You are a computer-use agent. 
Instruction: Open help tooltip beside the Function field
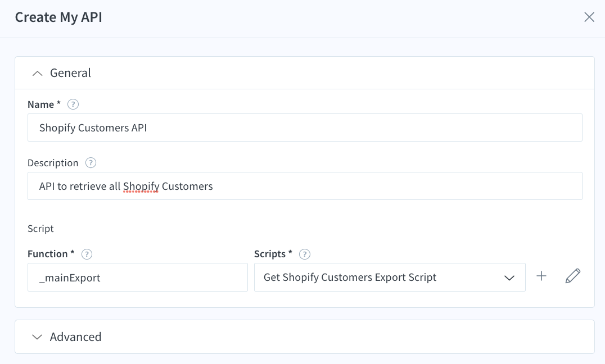(87, 254)
